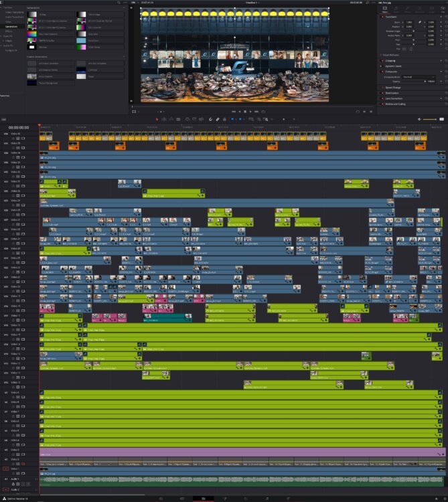Expand the Cropping section in Inspector
Screen dimensions: 448x502
click(x=390, y=60)
